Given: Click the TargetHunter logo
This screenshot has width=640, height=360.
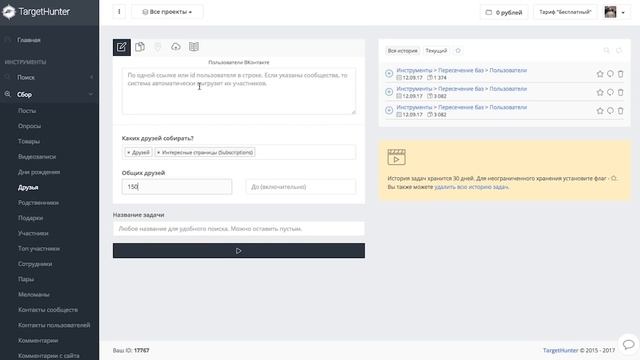Looking at the screenshot, I should click(x=36, y=12).
